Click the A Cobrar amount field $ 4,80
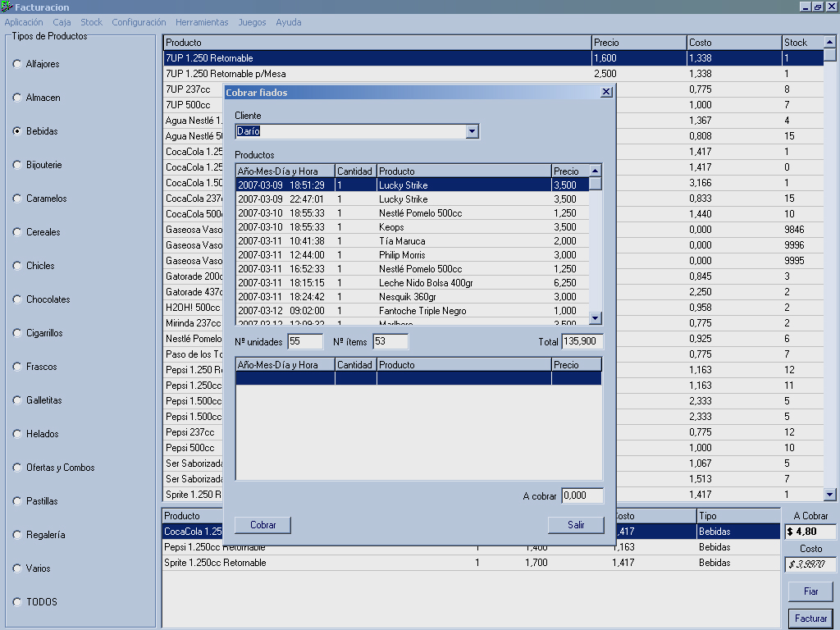This screenshot has width=840, height=630. [810, 532]
